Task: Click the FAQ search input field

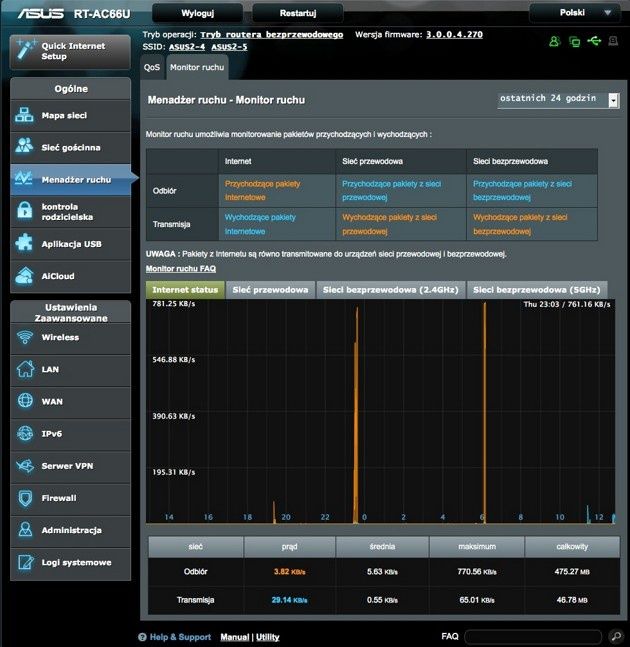Action: [533, 636]
